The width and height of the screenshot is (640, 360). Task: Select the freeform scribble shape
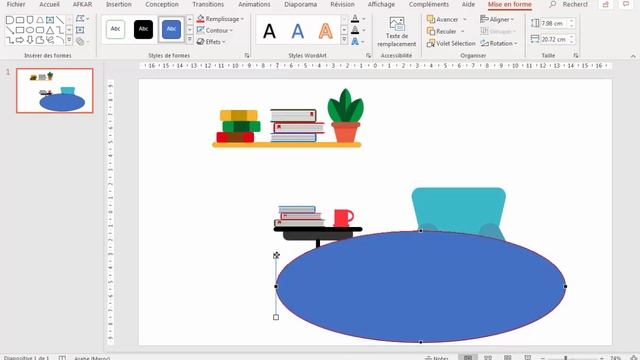(x=50, y=40)
